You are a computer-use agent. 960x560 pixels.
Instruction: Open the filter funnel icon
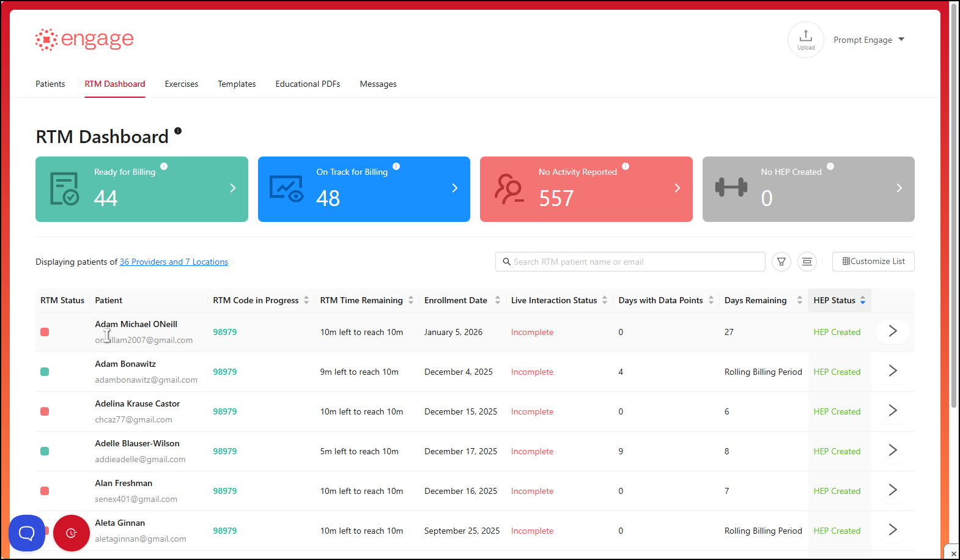[781, 262]
